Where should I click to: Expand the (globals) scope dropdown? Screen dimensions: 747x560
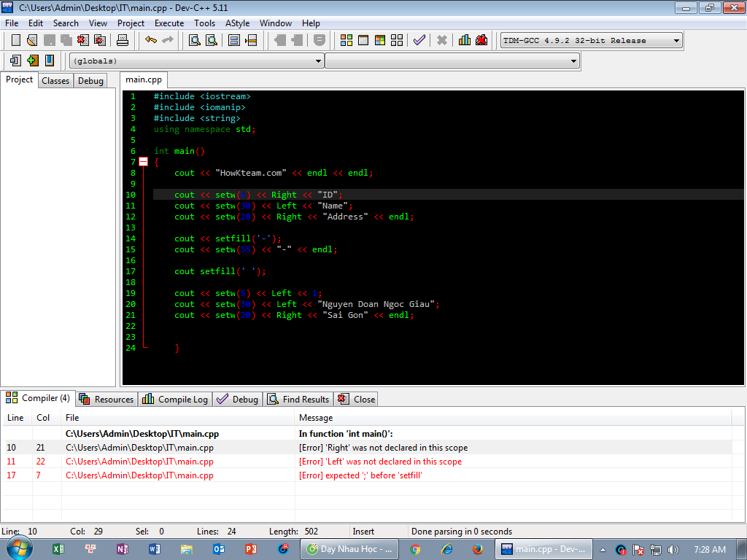[318, 61]
